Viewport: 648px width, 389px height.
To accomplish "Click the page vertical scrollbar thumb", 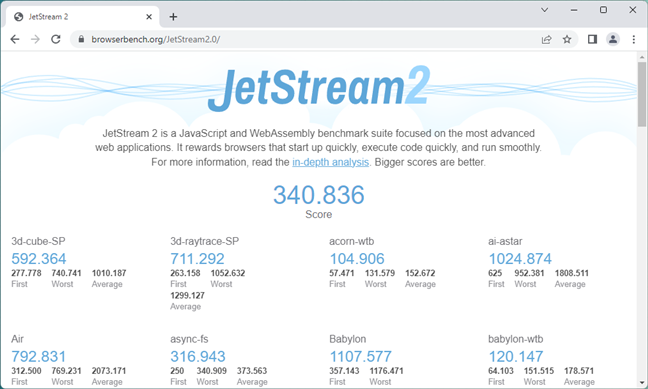I will point(641,94).
